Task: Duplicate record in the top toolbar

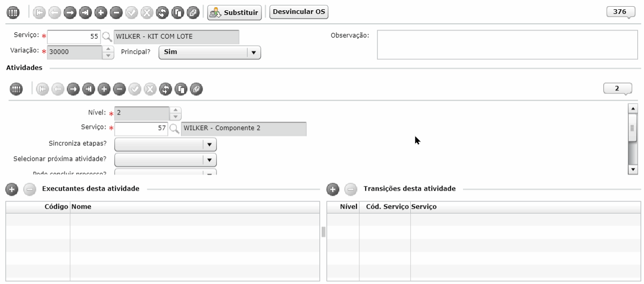Action: [178, 12]
